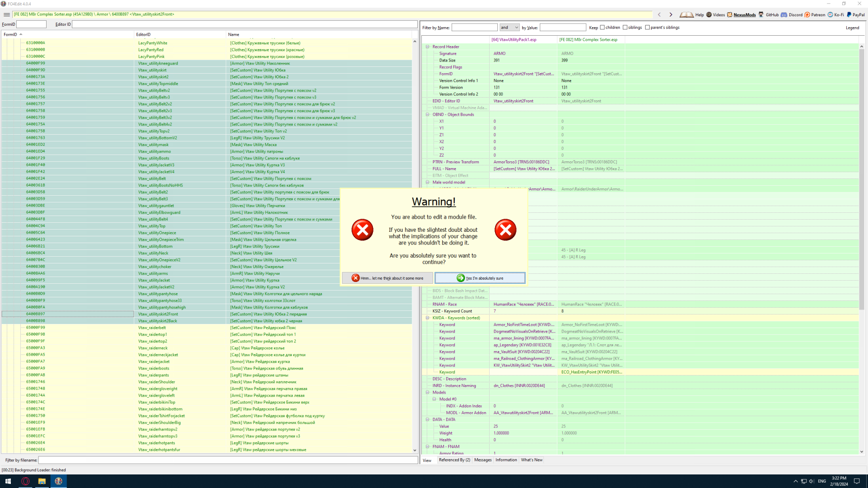Click Hmm let me think about it button

click(x=387, y=278)
